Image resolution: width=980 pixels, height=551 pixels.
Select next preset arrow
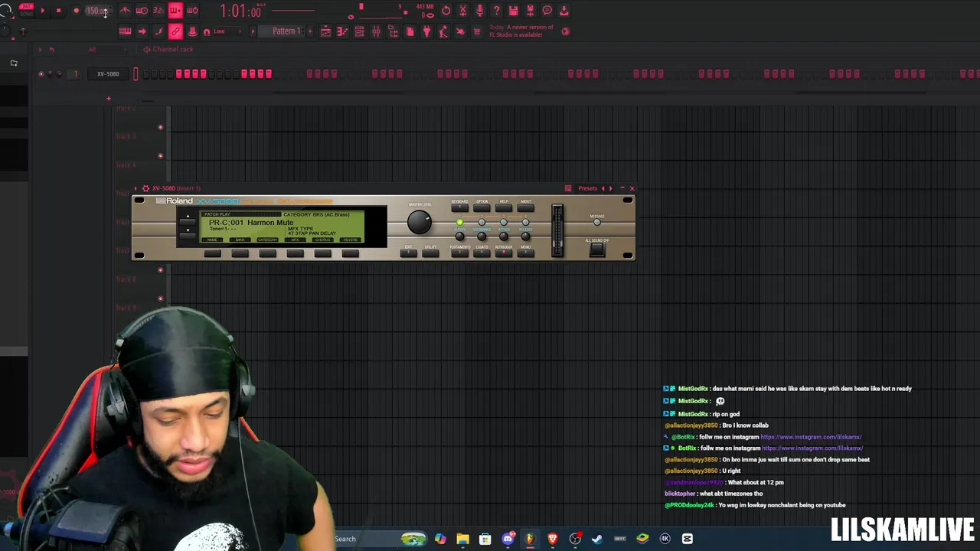tap(610, 188)
